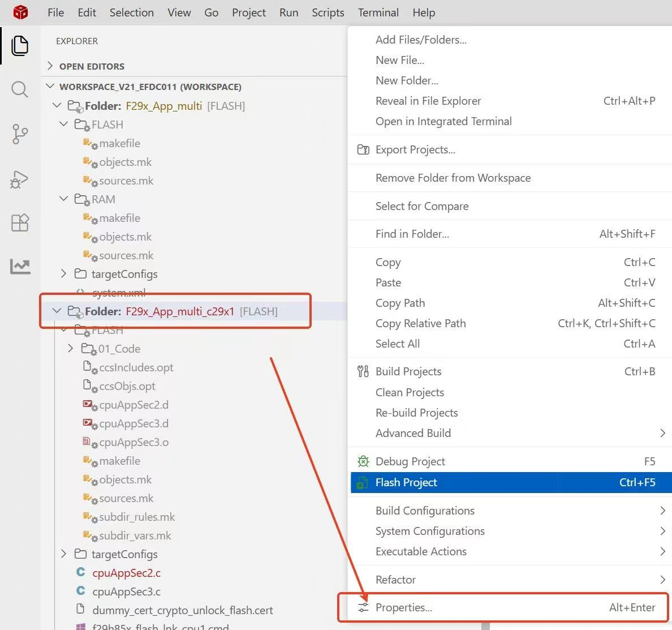Viewport: 672px width, 630px height.
Task: Open the Extensions view icon
Action: click(x=20, y=222)
